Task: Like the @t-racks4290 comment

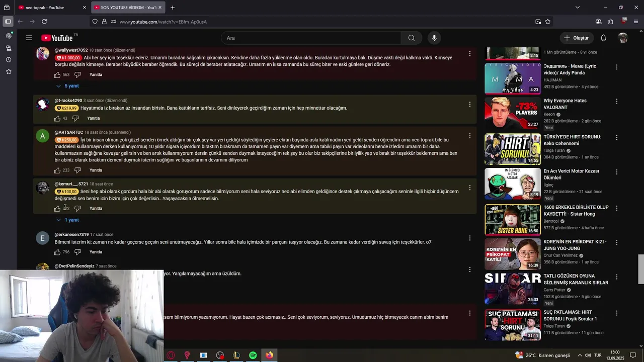Action: point(57,119)
